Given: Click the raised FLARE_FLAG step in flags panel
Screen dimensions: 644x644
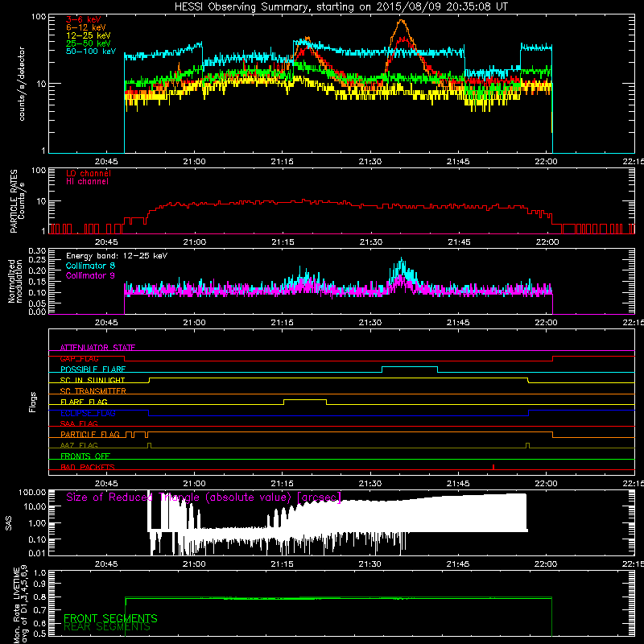Looking at the screenshot, I should (x=305, y=400).
